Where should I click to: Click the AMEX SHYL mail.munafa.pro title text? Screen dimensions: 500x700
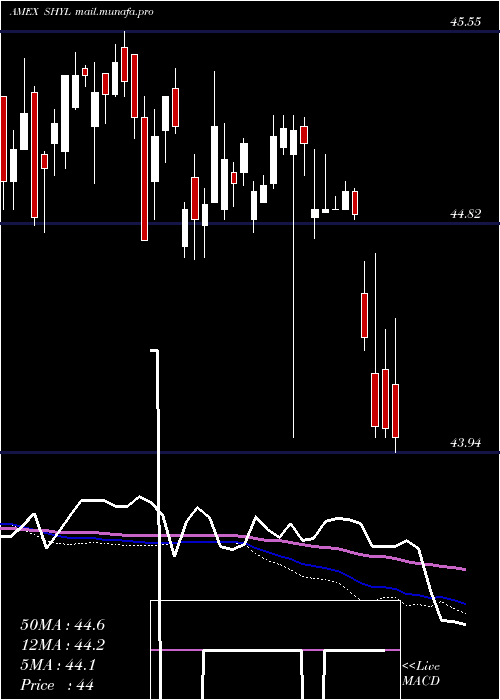point(81,12)
